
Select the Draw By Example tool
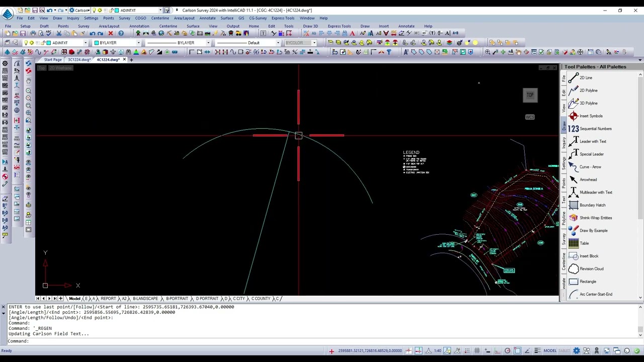tap(593, 231)
